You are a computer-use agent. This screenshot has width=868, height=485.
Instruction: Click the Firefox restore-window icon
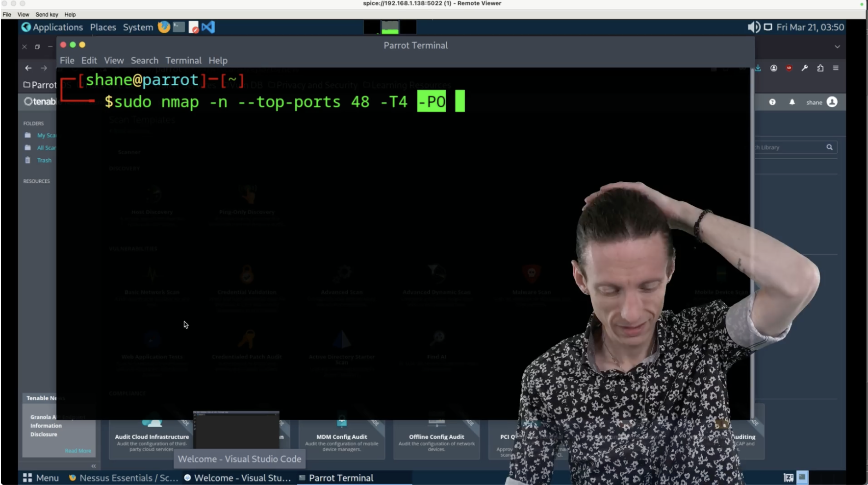tap(37, 47)
